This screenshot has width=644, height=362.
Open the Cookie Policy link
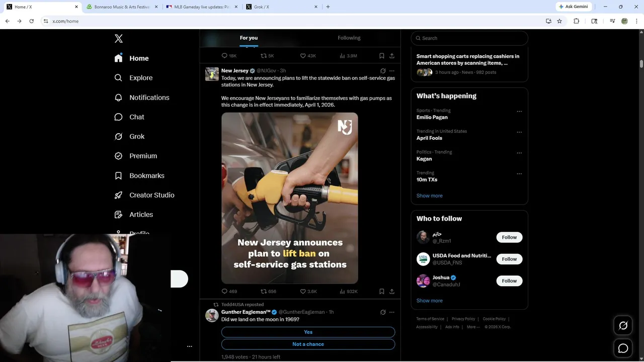(494, 319)
